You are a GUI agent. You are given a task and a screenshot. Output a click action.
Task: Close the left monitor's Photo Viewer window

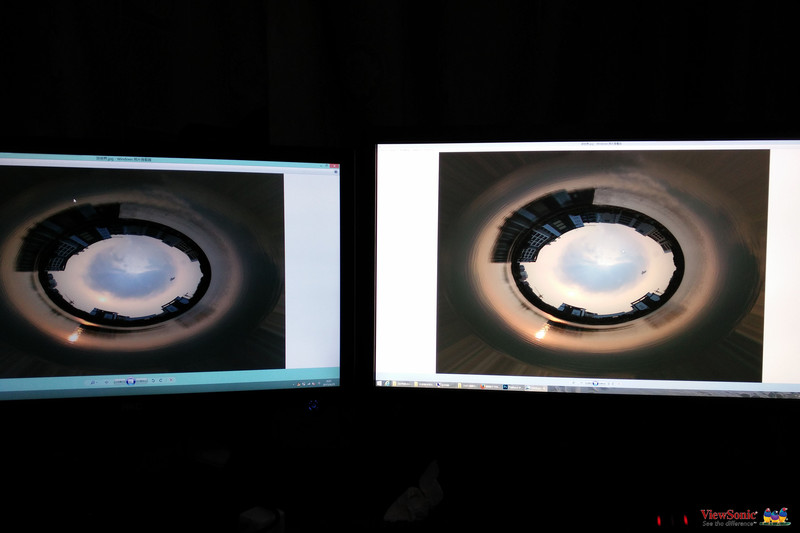point(334,166)
